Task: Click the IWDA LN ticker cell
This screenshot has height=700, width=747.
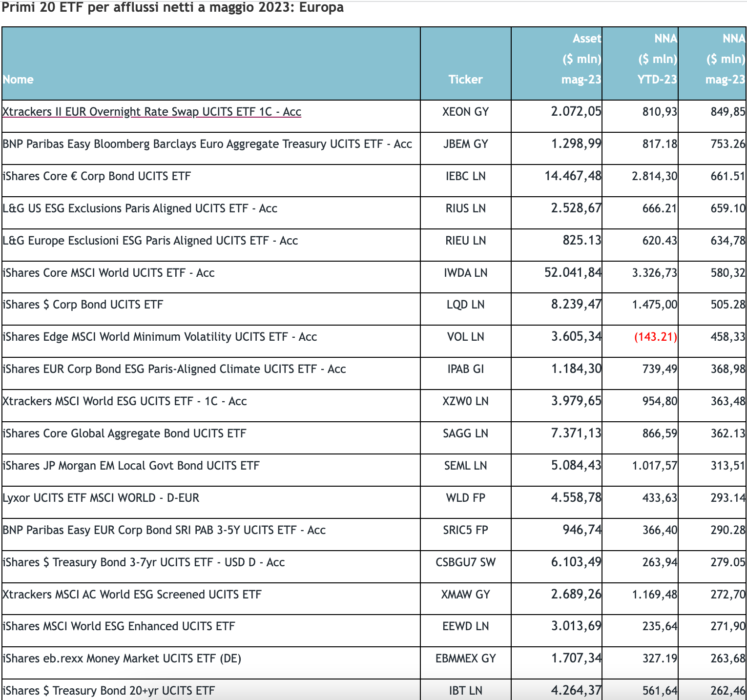Action: pos(465,273)
